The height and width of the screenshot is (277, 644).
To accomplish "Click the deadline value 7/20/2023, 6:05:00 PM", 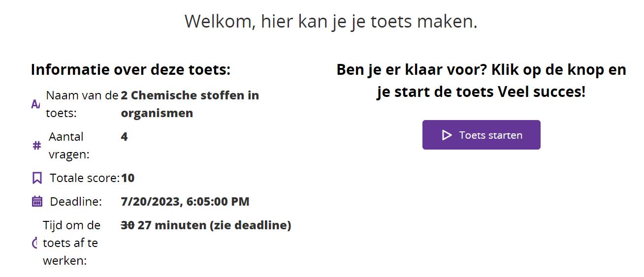I will (185, 201).
